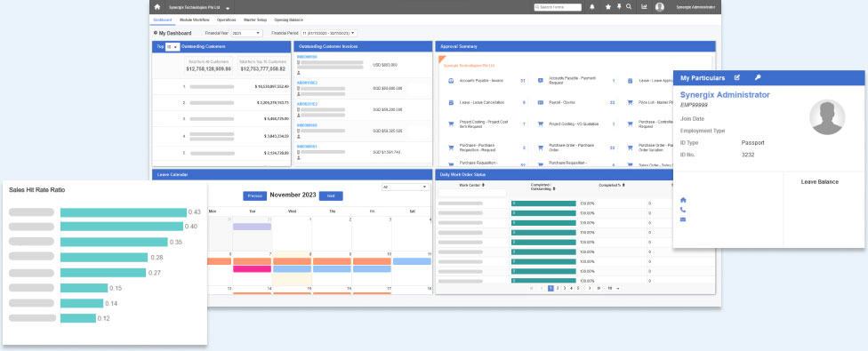This screenshot has height=351, width=868.
Task: Edit My Particulars with the pencil icon
Action: point(736,77)
